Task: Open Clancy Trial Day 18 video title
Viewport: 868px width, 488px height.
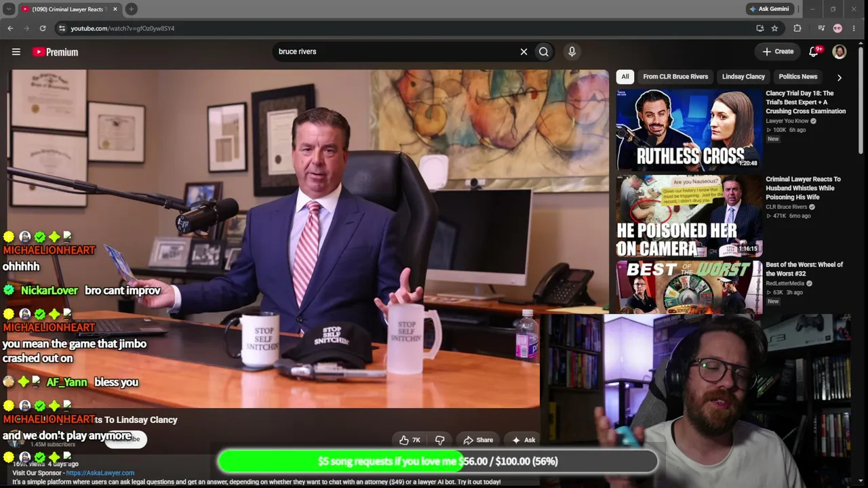Action: click(x=806, y=102)
